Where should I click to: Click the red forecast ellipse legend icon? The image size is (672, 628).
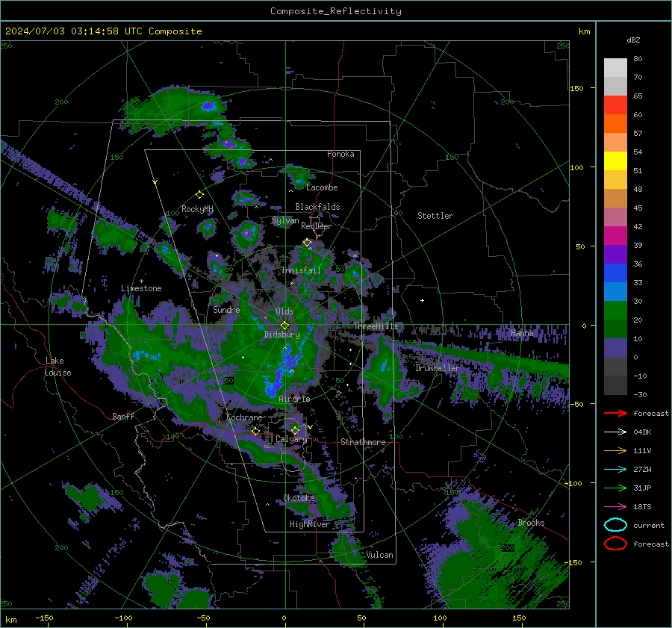point(615,544)
